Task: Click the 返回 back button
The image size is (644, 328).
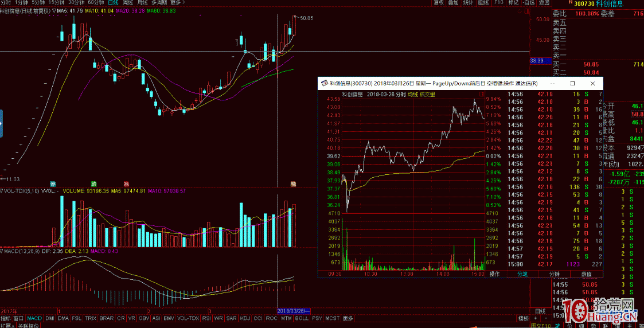Action: pyautogui.click(x=544, y=2)
